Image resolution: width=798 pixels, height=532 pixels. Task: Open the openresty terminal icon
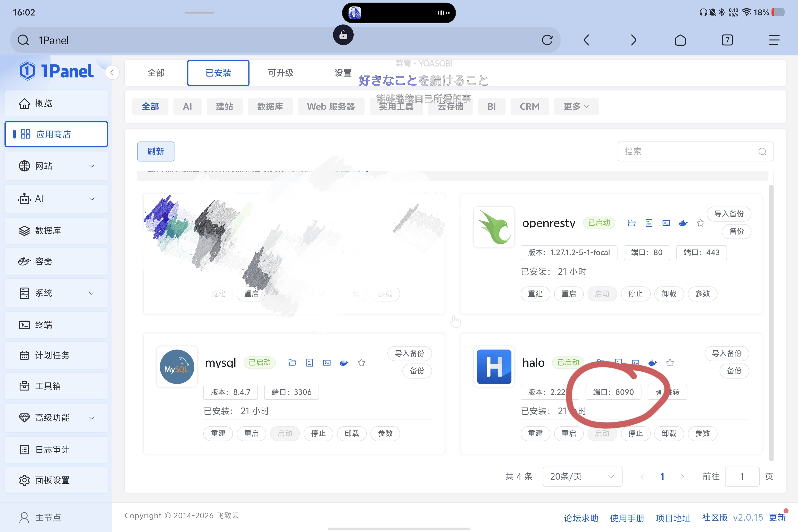[666, 223]
